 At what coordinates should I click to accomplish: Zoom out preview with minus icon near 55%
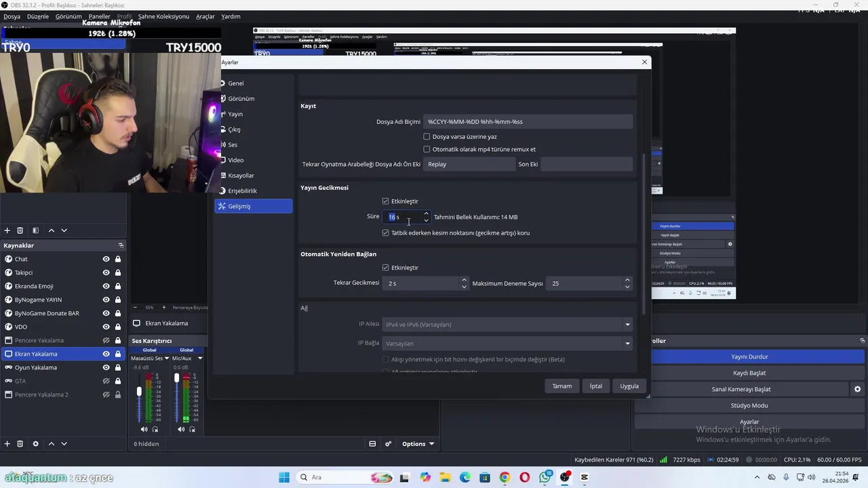coord(135,307)
